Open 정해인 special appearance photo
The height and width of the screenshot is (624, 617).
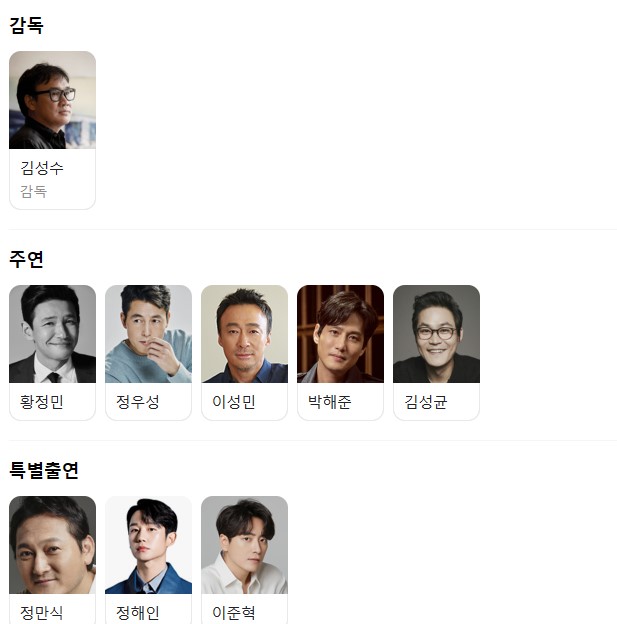coord(148,545)
